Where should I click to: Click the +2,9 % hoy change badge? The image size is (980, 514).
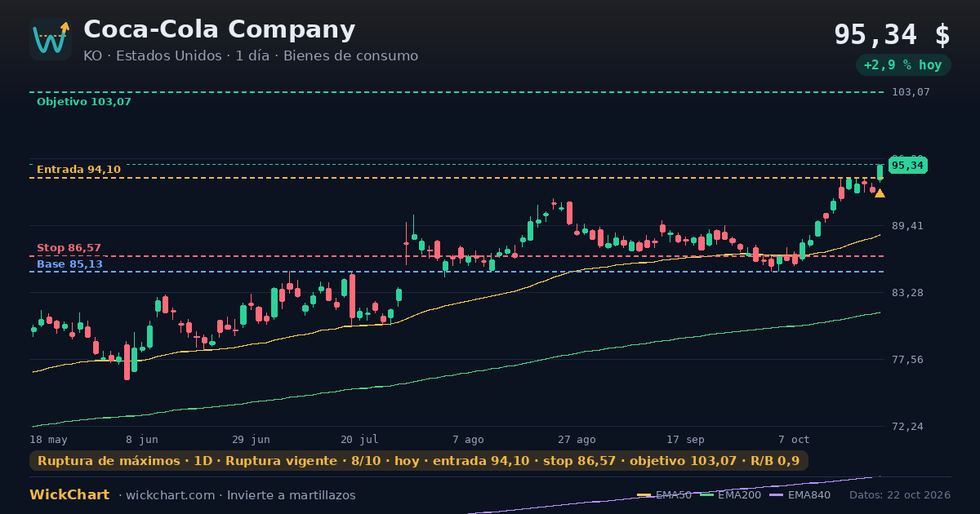[x=902, y=65]
